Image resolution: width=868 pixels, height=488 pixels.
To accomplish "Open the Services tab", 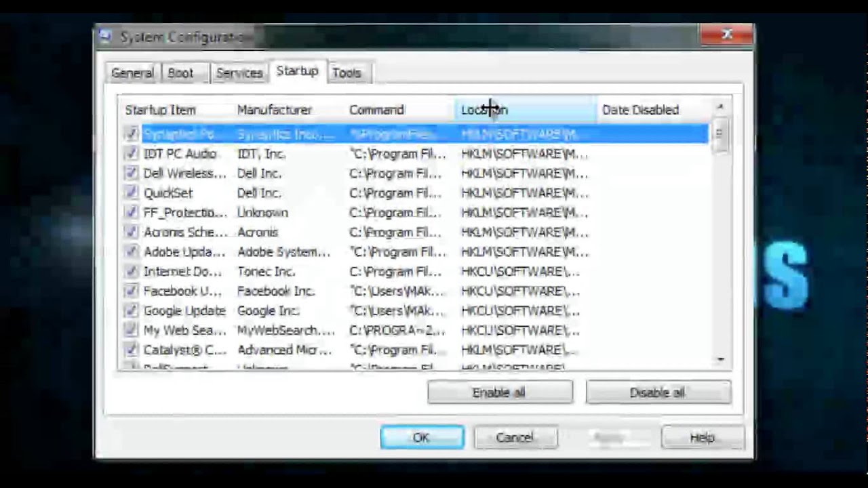I will [x=239, y=73].
